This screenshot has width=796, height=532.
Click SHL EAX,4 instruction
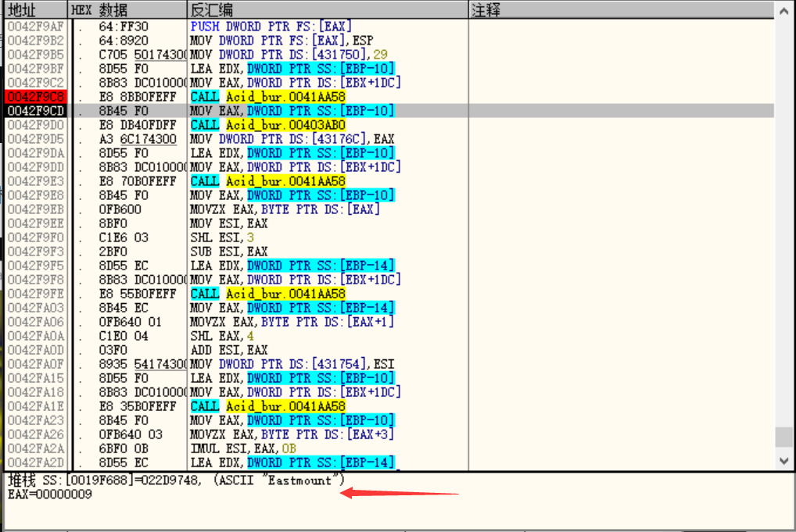click(x=221, y=336)
